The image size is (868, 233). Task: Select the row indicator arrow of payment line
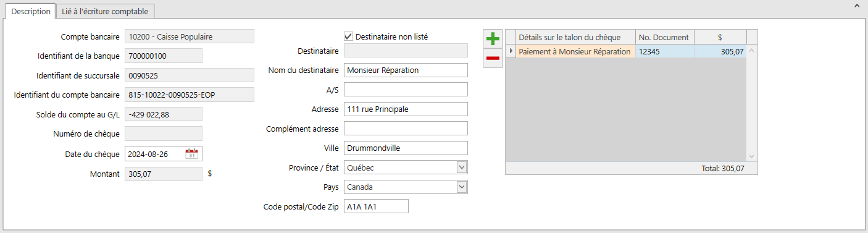click(511, 52)
